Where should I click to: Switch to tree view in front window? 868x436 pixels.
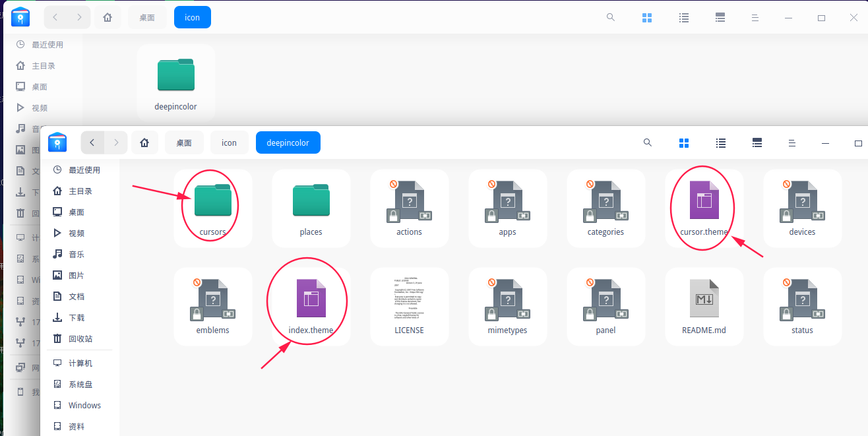pyautogui.click(x=757, y=142)
